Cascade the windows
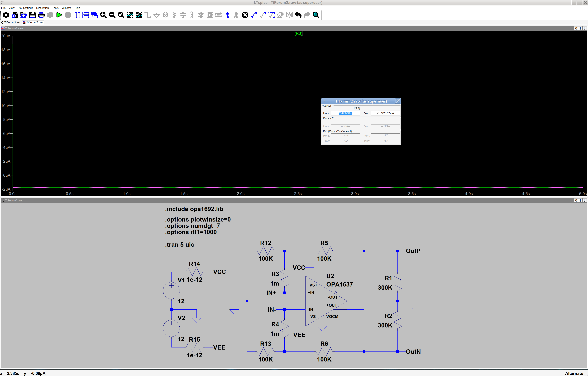Viewport: 588px width, 376px height. click(x=95, y=15)
